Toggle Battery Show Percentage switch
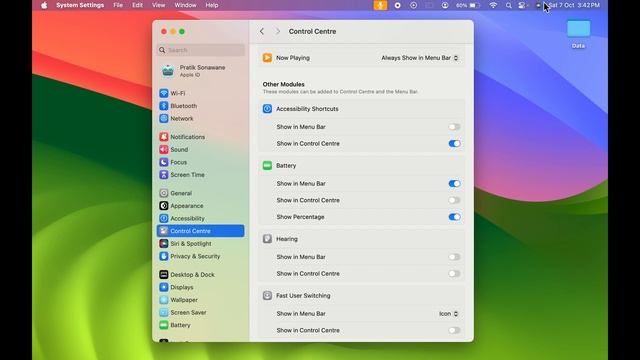The image size is (640, 360). tap(454, 217)
